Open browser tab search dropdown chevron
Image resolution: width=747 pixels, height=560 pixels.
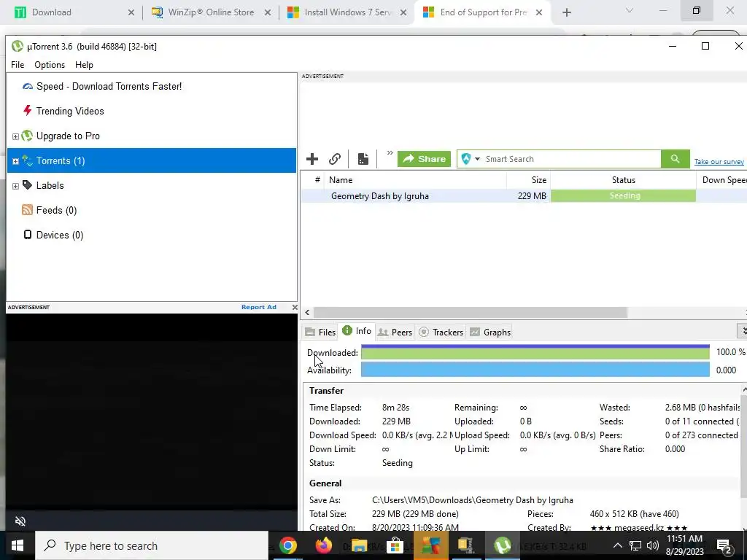pos(630,10)
